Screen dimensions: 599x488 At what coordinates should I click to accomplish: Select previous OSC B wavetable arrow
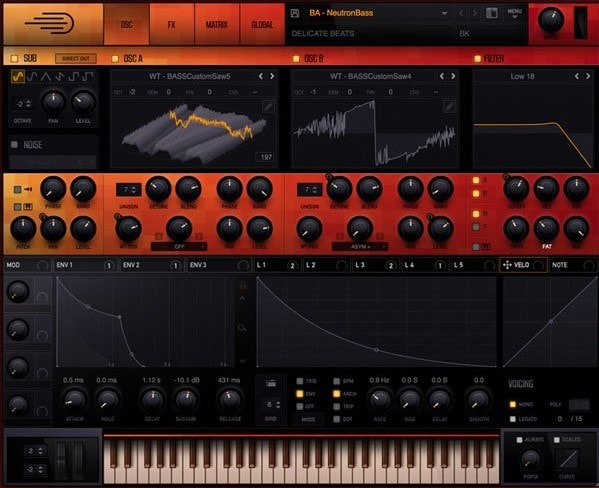[x=442, y=76]
